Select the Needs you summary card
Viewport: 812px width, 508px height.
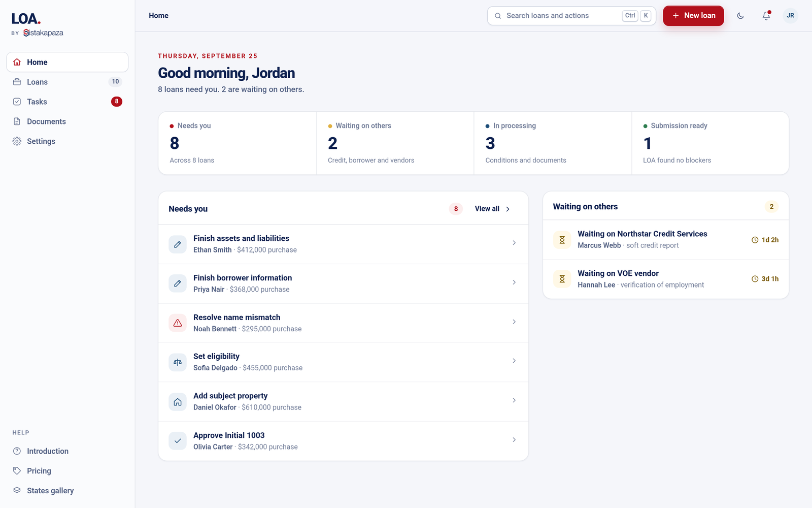coord(238,143)
